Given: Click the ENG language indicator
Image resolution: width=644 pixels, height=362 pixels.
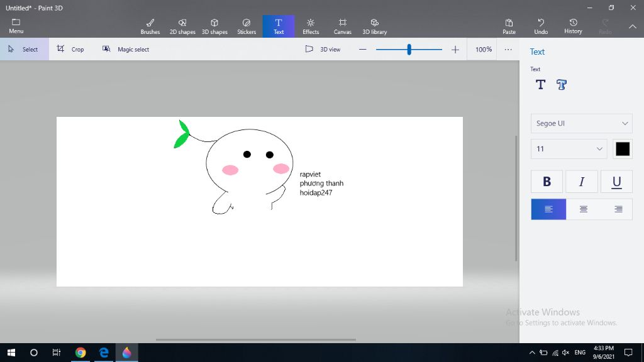Looking at the screenshot, I should 580,353.
